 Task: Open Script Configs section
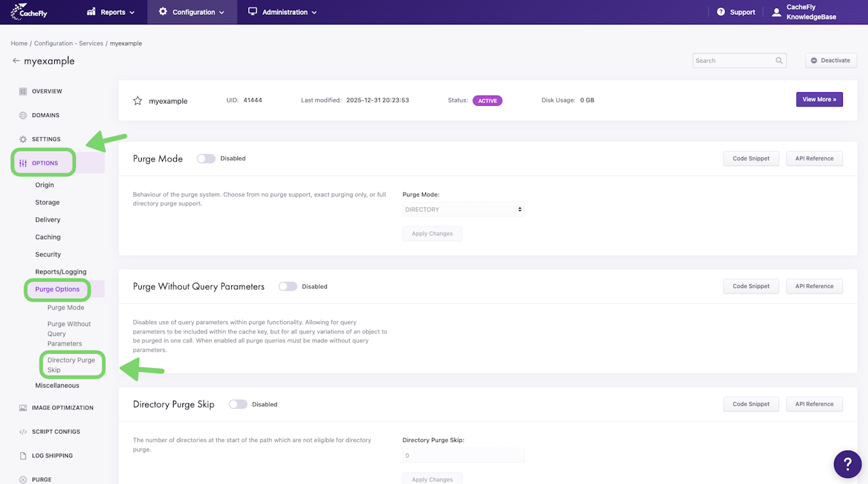coord(56,432)
